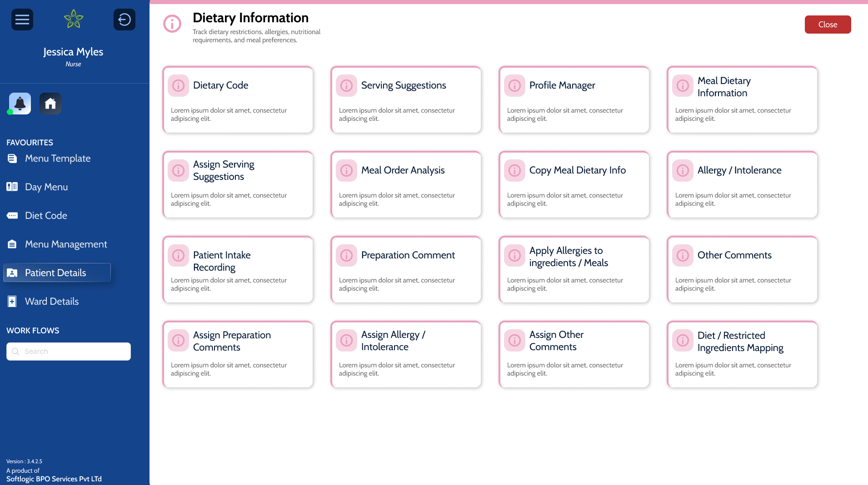Image resolution: width=868 pixels, height=485 pixels.
Task: Click the Ward Details icon
Action: point(12,302)
